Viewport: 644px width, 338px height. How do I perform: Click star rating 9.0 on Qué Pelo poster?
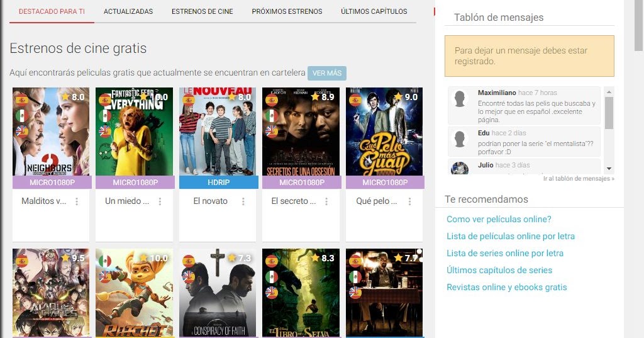point(406,97)
